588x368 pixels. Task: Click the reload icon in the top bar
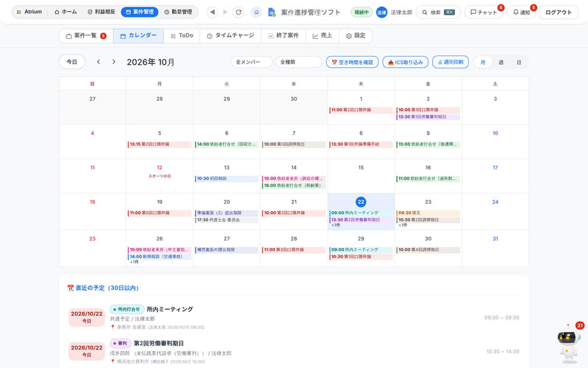click(x=238, y=12)
